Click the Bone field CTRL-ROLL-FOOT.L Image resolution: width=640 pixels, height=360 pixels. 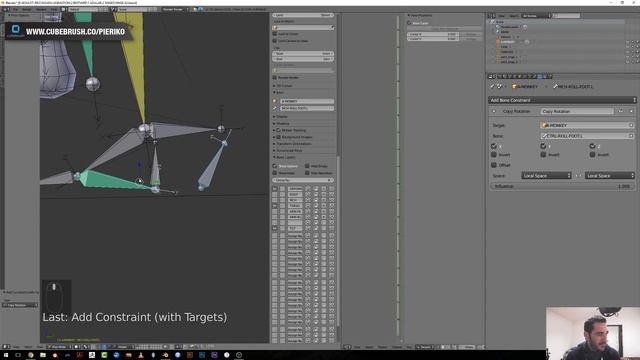pyautogui.click(x=587, y=136)
